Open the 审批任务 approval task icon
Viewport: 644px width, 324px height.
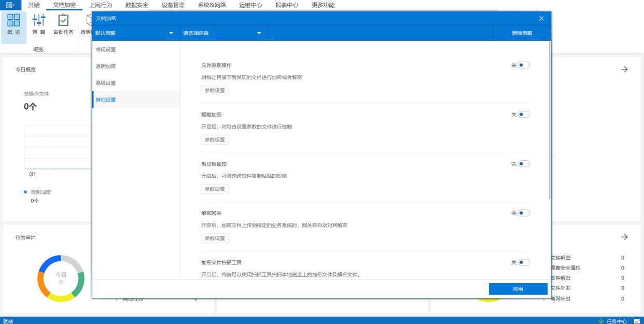coord(63,21)
